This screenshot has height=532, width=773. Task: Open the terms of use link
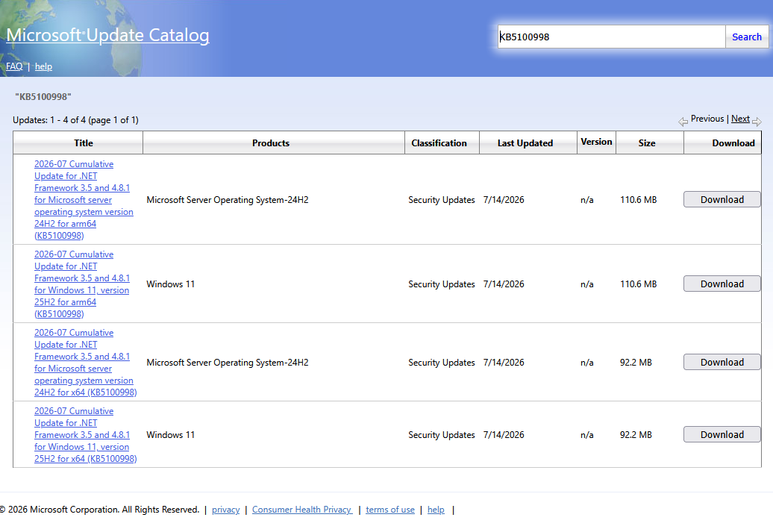(x=390, y=510)
